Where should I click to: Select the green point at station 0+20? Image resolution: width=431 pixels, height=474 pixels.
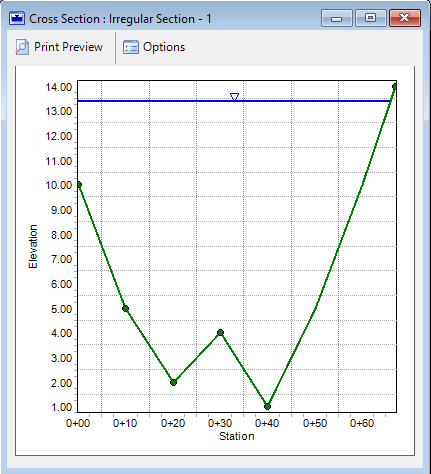tap(173, 382)
